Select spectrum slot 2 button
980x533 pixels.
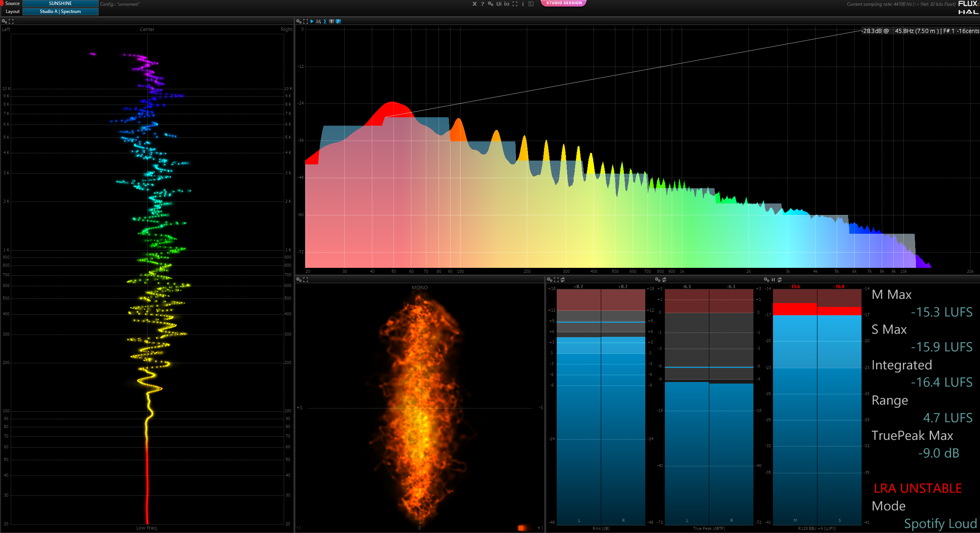click(338, 21)
